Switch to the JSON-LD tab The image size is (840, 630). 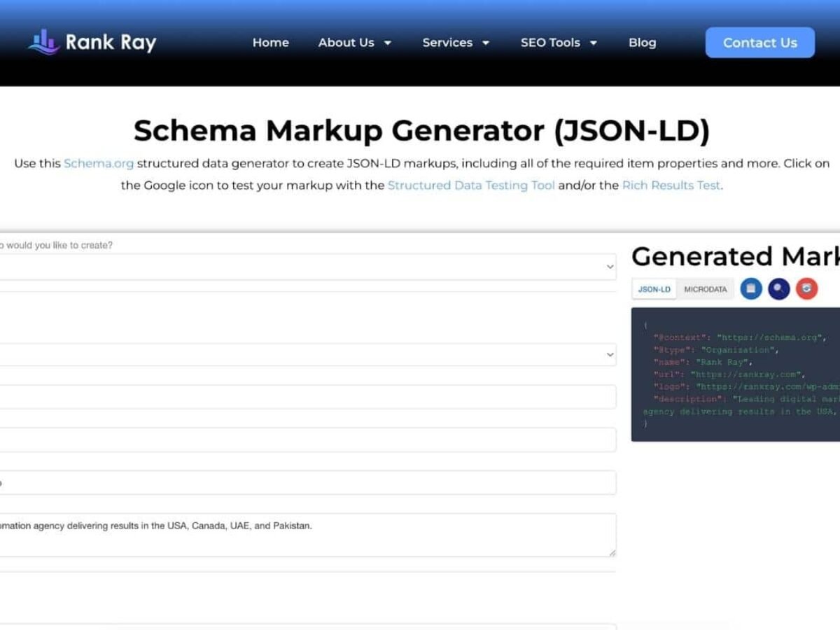654,289
